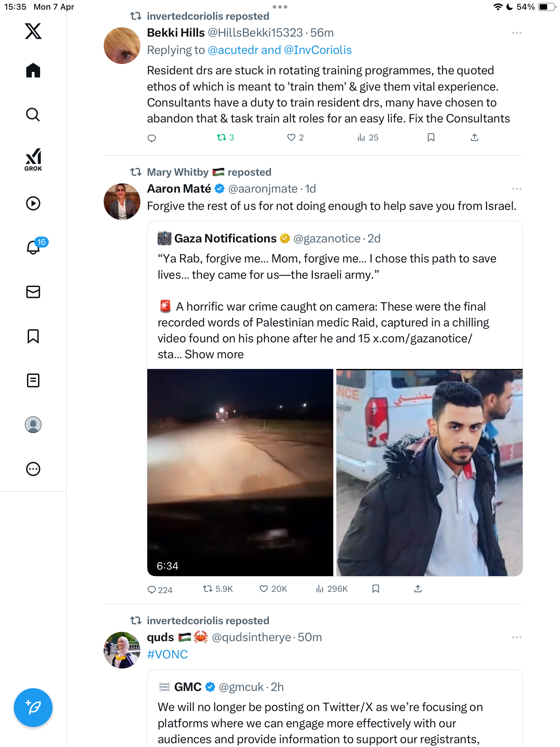560x747 pixels.
Task: Compose a new post with floating button
Action: tap(33, 708)
